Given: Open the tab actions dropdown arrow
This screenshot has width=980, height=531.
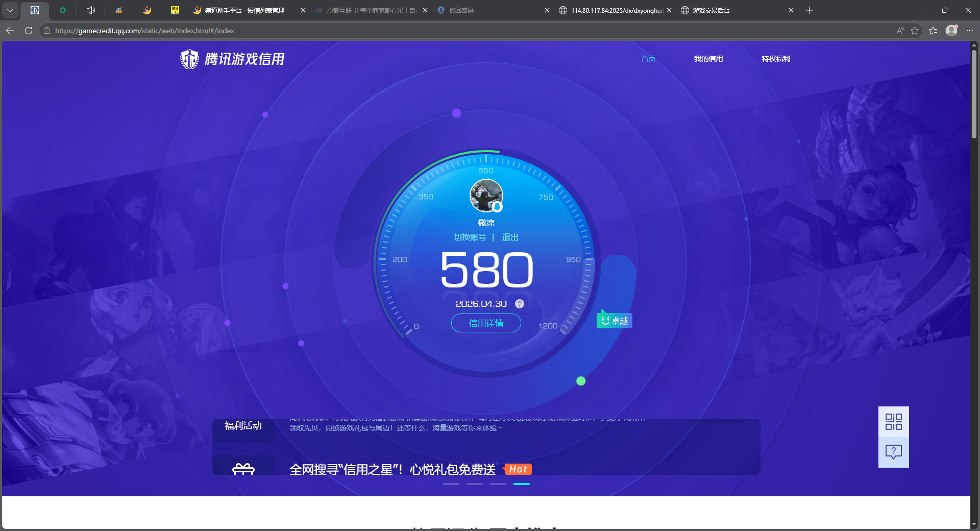Looking at the screenshot, I should tap(10, 10).
